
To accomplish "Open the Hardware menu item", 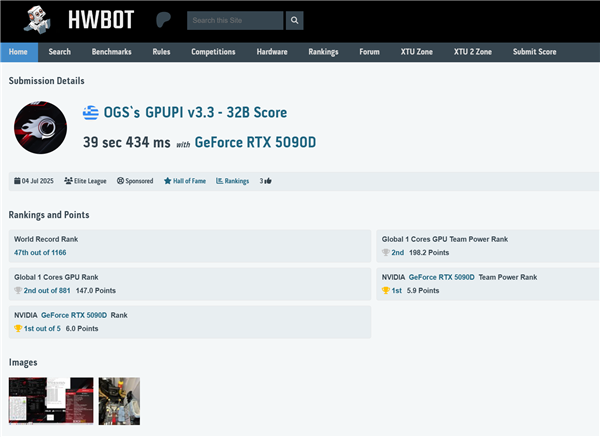I will (x=272, y=52).
